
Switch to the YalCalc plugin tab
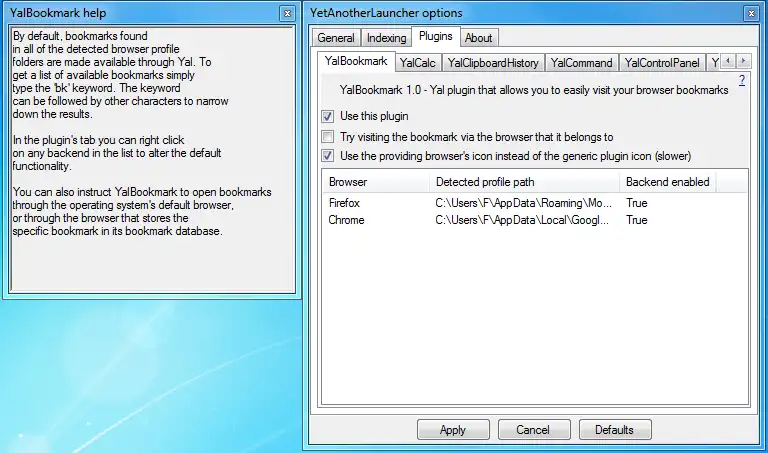[418, 63]
